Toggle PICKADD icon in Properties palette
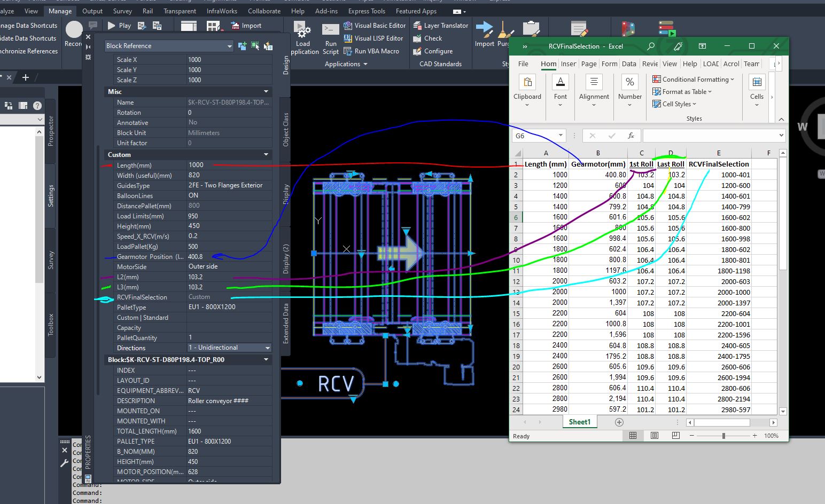The width and height of the screenshot is (825, 504). point(242,46)
